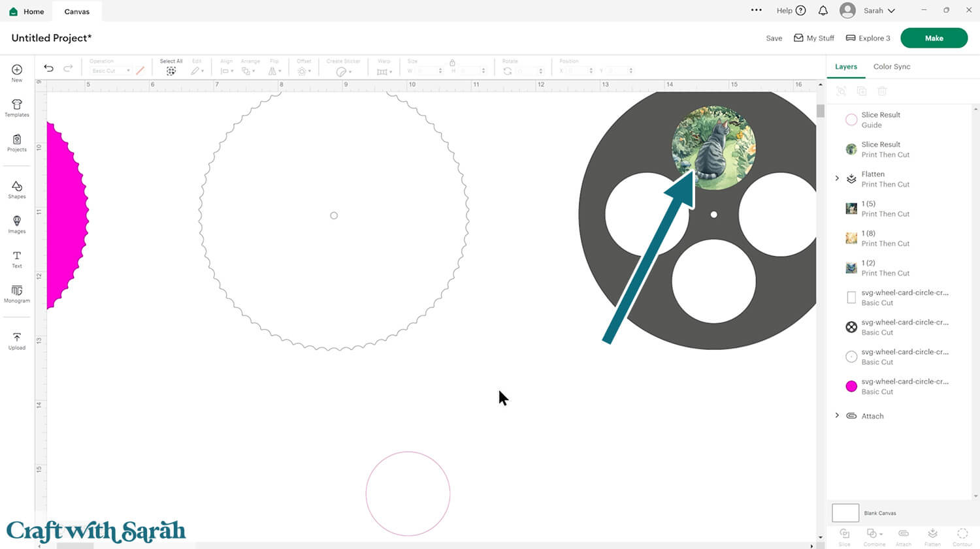980x549 pixels.
Task: Click the Save button
Action: point(774,39)
